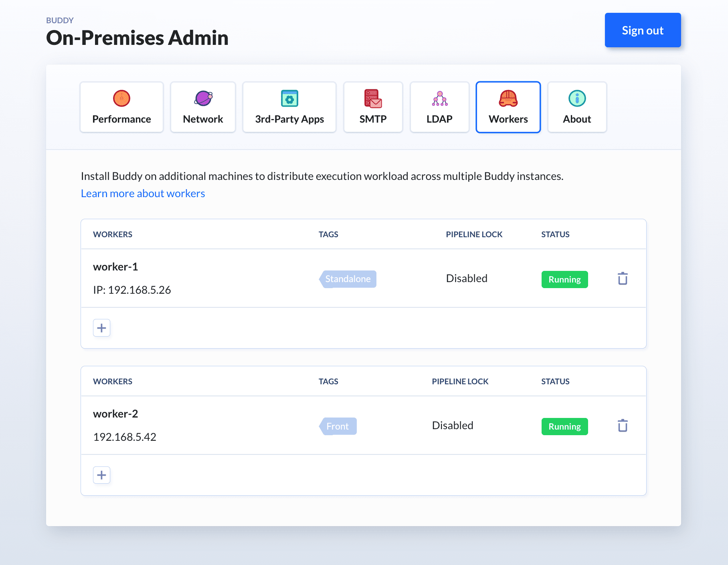
Task: Click the Front tag
Action: coord(338,426)
